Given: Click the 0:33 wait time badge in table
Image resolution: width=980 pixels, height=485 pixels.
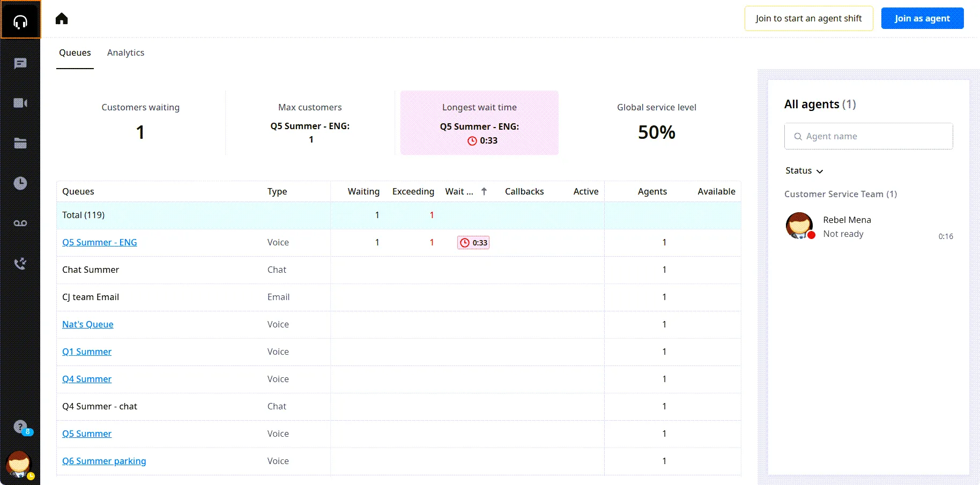Looking at the screenshot, I should (x=473, y=243).
